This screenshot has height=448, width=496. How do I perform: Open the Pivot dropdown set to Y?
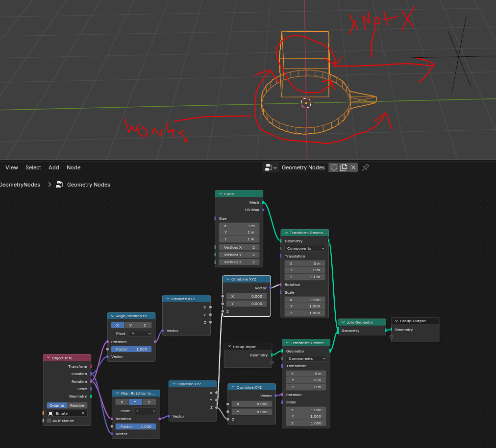point(141,333)
